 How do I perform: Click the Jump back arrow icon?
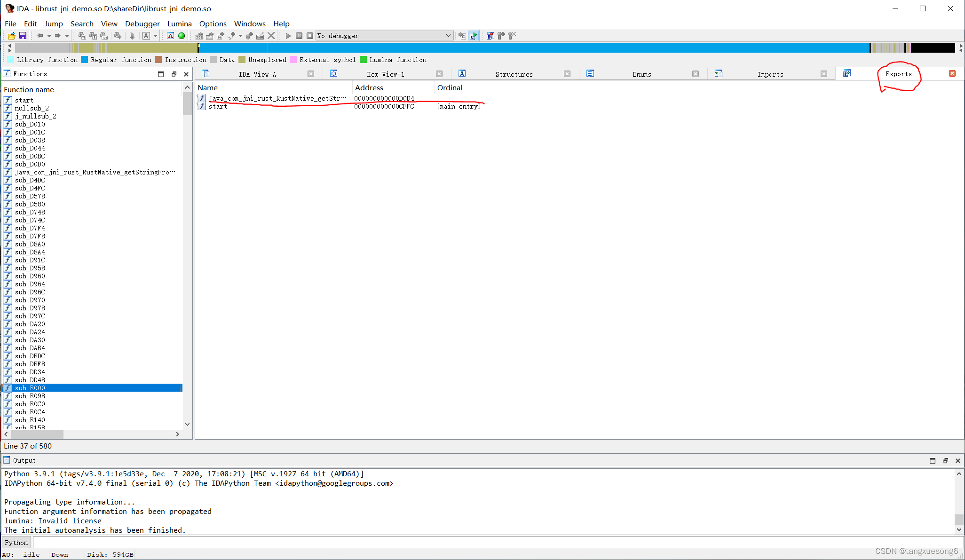pyautogui.click(x=40, y=36)
